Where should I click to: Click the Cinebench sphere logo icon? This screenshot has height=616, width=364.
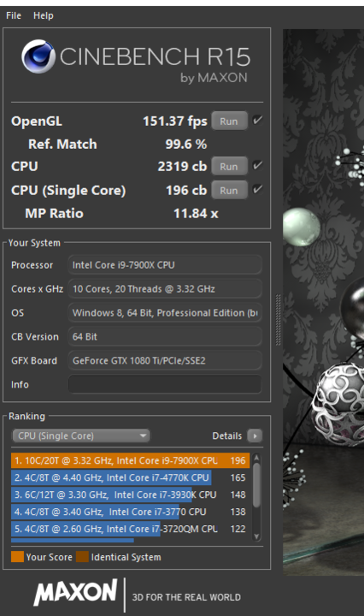pos(38,56)
